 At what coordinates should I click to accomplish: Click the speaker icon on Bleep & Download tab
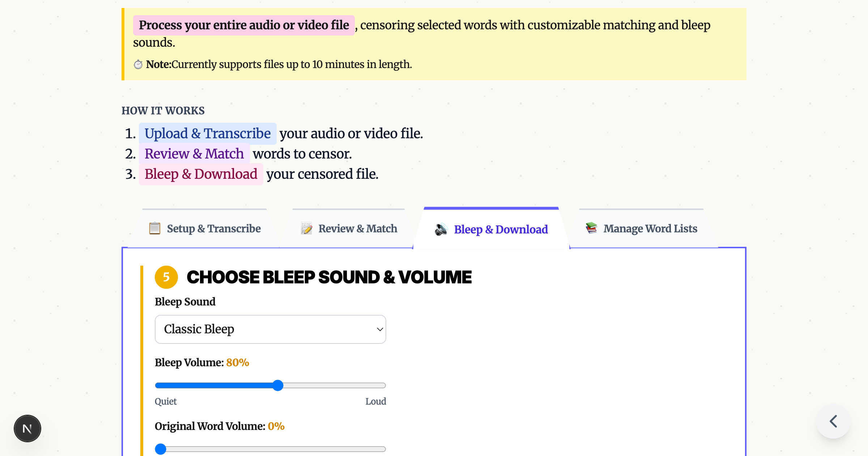tap(441, 229)
